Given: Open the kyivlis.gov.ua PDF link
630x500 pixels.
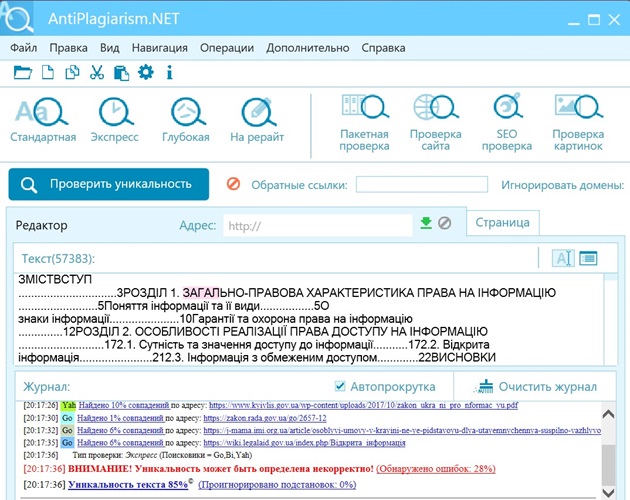Looking at the screenshot, I should [363, 405].
